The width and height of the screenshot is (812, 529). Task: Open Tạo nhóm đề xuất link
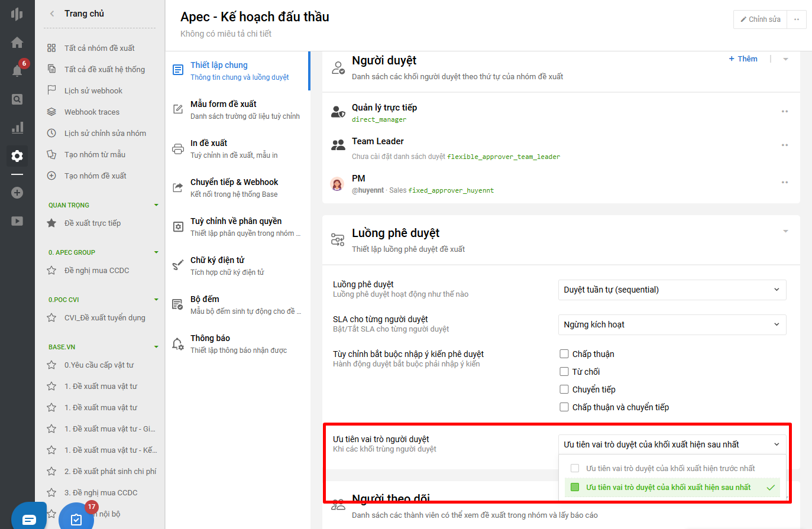[x=95, y=176]
